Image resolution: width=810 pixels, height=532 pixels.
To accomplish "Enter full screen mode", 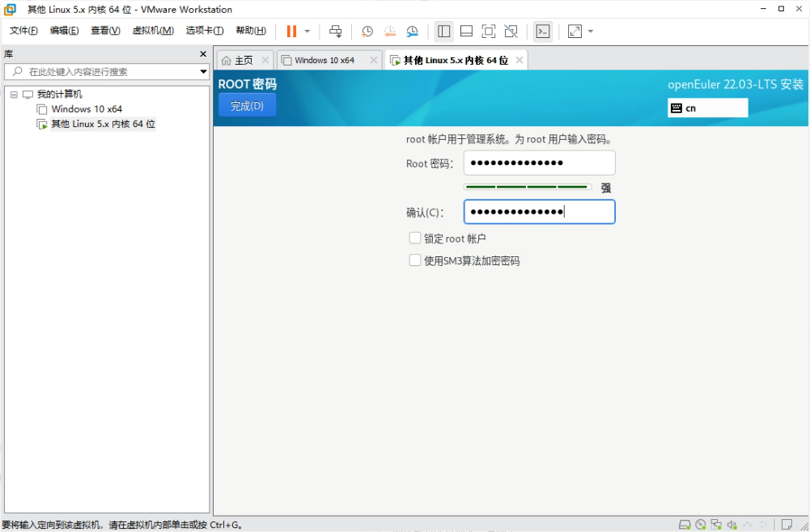I will [488, 32].
